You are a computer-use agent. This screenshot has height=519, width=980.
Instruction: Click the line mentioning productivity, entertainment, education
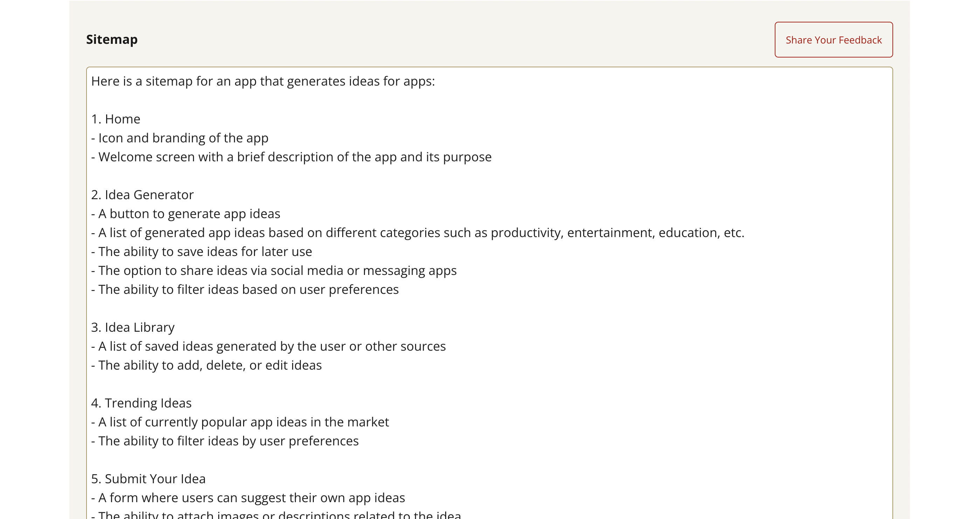[417, 232]
